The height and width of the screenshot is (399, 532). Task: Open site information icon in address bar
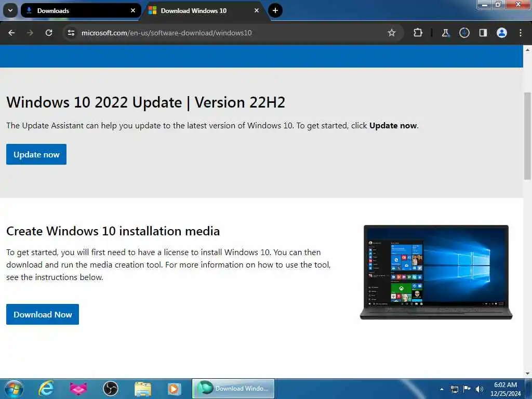[x=71, y=33]
